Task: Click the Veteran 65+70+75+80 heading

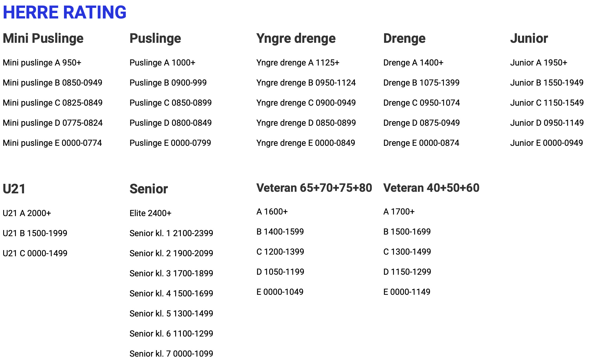Action: coord(314,188)
